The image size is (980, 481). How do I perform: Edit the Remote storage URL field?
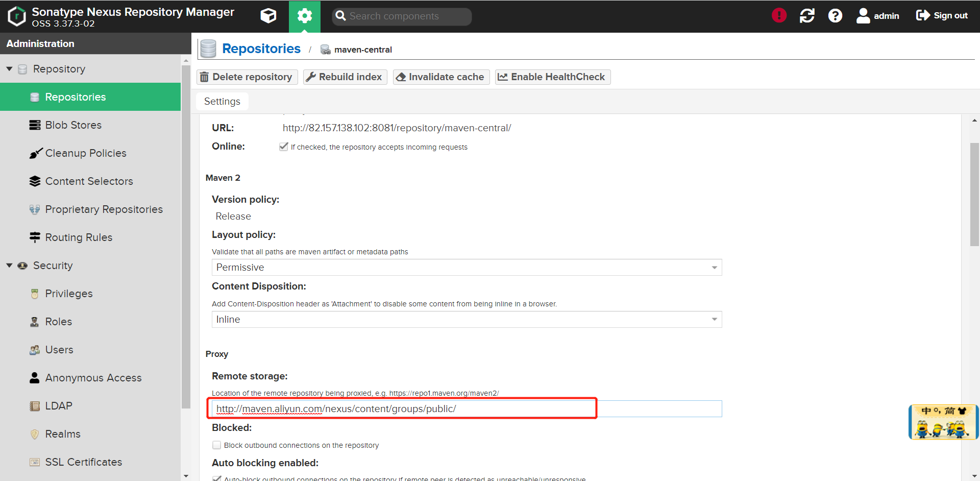coord(403,408)
